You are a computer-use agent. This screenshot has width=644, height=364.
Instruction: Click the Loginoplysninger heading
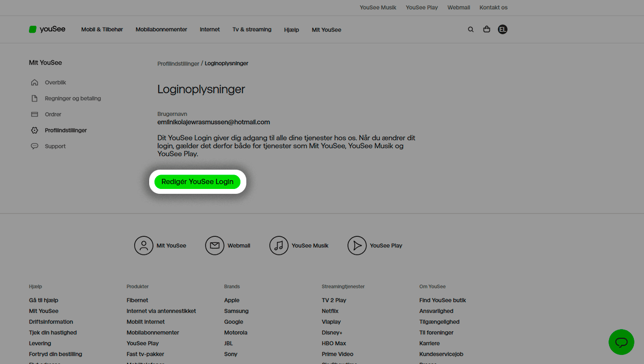tap(201, 89)
